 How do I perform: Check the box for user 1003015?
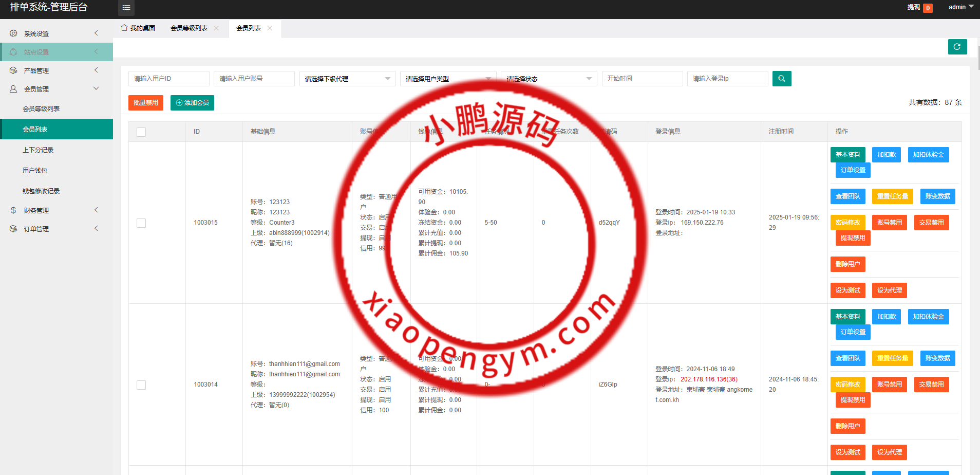[x=141, y=223]
